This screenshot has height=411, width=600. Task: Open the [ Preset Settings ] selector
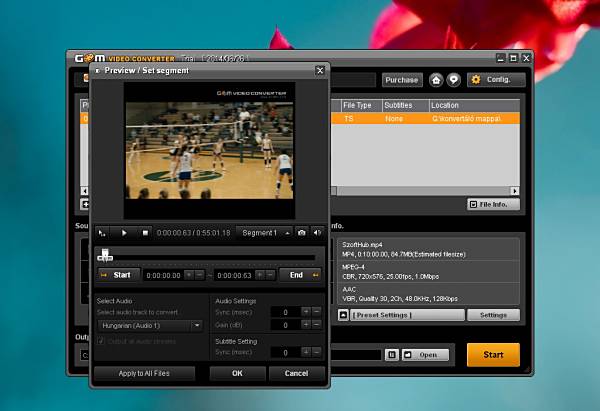[x=407, y=315]
